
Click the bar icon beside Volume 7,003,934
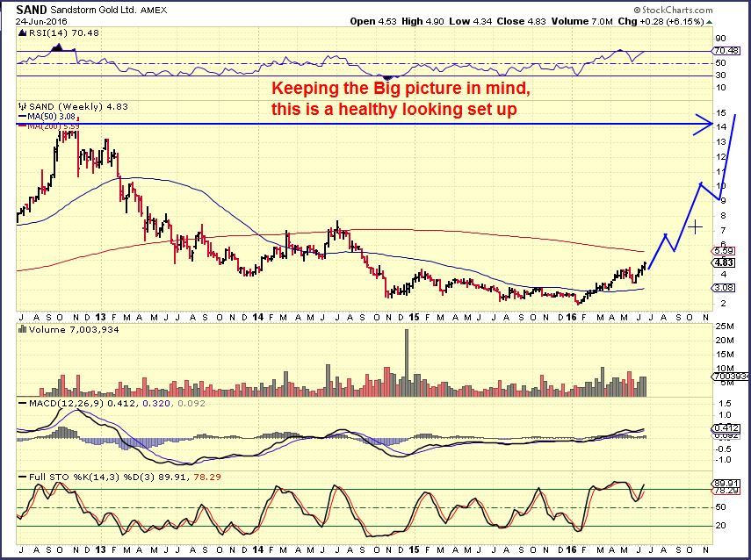[x=23, y=329]
